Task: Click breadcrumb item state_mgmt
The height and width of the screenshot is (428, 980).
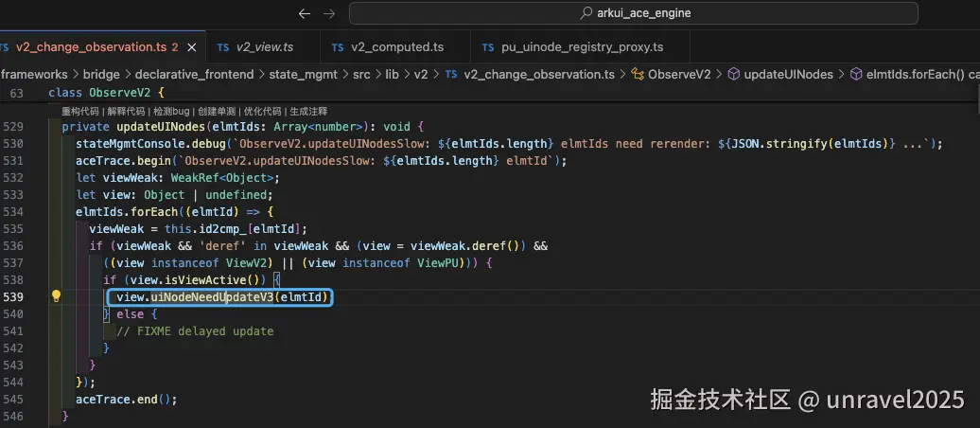Action: tap(303, 75)
